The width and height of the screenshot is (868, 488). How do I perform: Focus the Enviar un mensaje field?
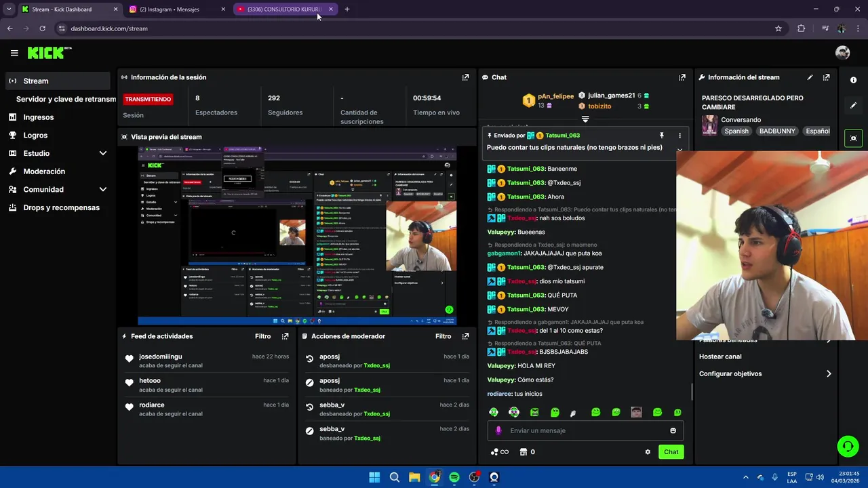click(587, 430)
